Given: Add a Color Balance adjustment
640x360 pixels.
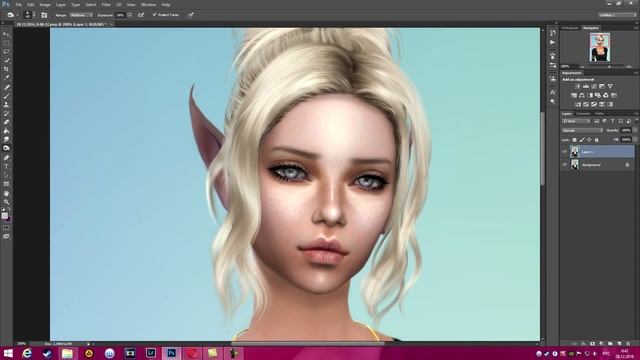Looking at the screenshot, I should [582, 96].
